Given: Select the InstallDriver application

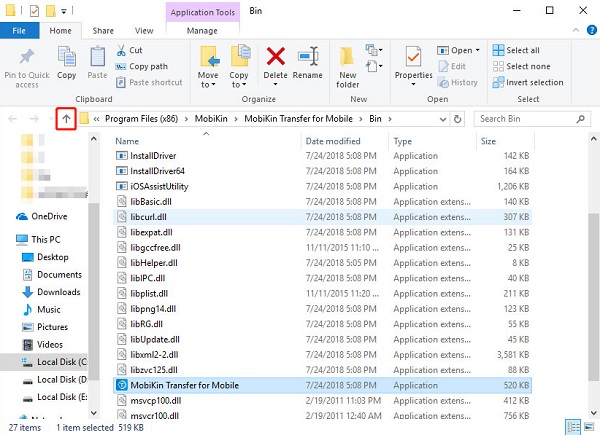Looking at the screenshot, I should (322, 156).
